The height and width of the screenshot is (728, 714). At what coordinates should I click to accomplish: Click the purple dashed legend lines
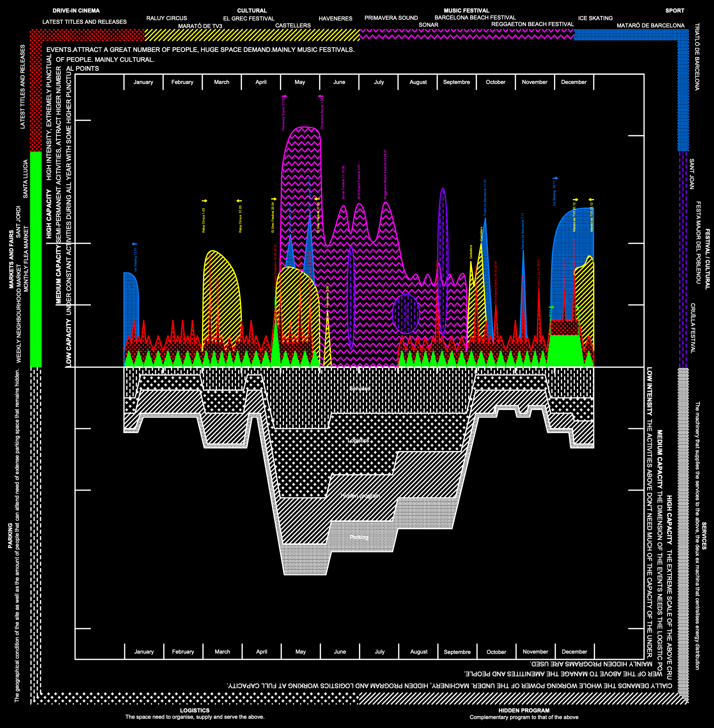(683, 259)
